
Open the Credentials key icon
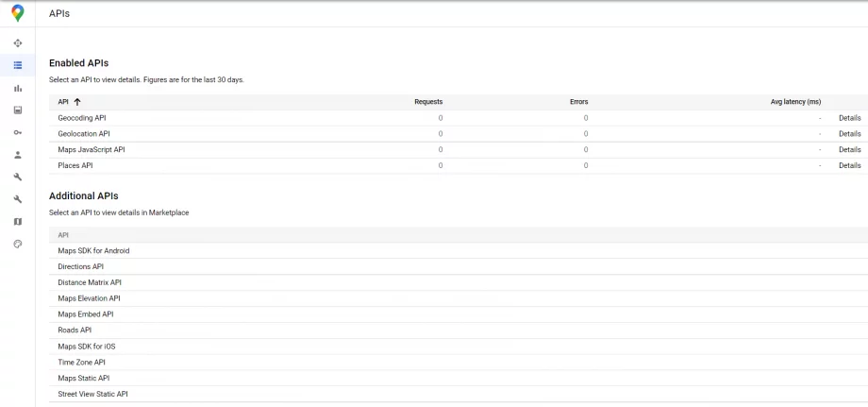click(18, 132)
